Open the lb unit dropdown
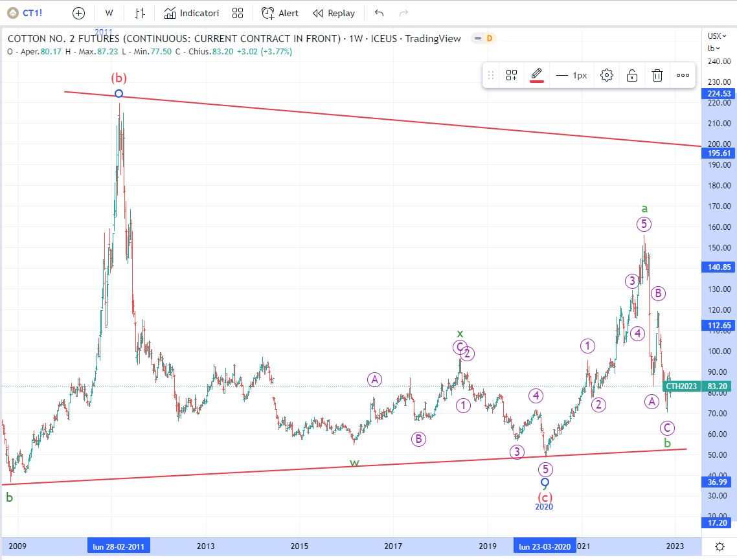Image resolution: width=737 pixels, height=560 pixels. pos(714,48)
